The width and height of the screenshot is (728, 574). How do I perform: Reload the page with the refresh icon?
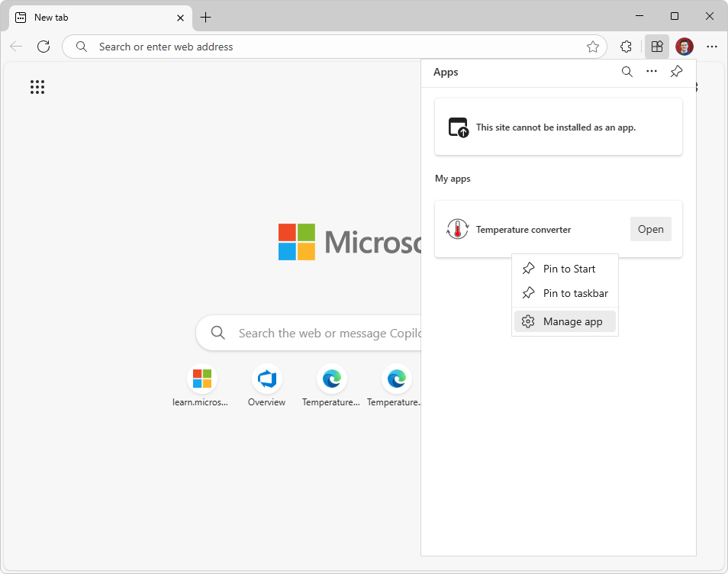(x=43, y=47)
